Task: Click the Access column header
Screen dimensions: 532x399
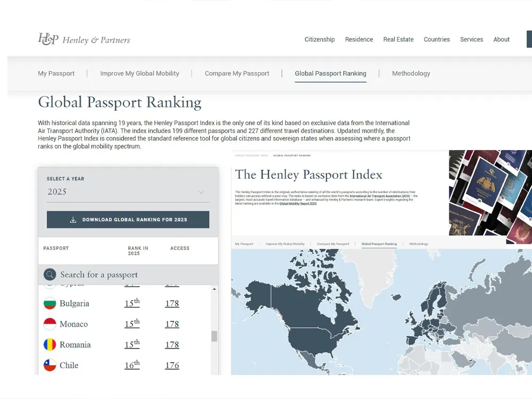Action: (180, 248)
